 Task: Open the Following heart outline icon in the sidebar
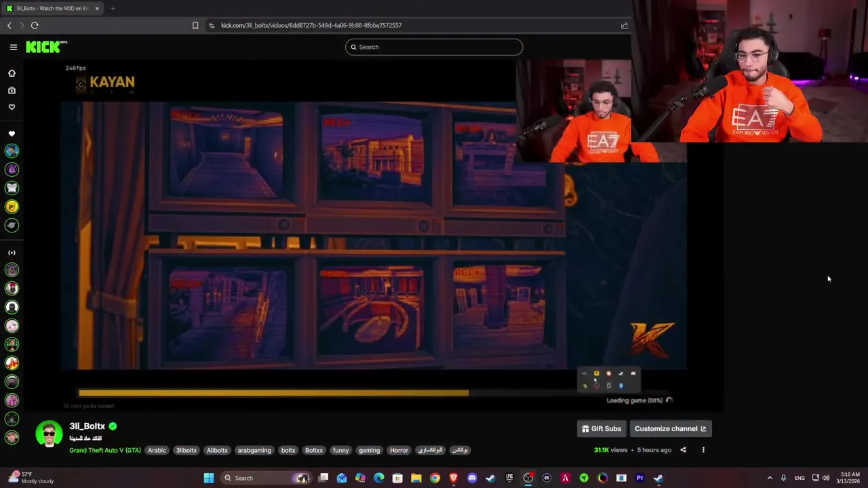[x=12, y=107]
